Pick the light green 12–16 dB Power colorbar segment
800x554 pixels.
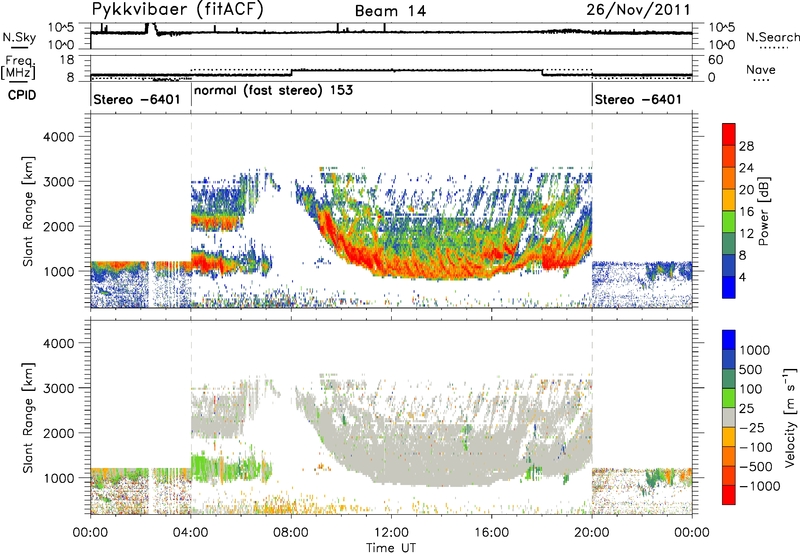pos(729,222)
